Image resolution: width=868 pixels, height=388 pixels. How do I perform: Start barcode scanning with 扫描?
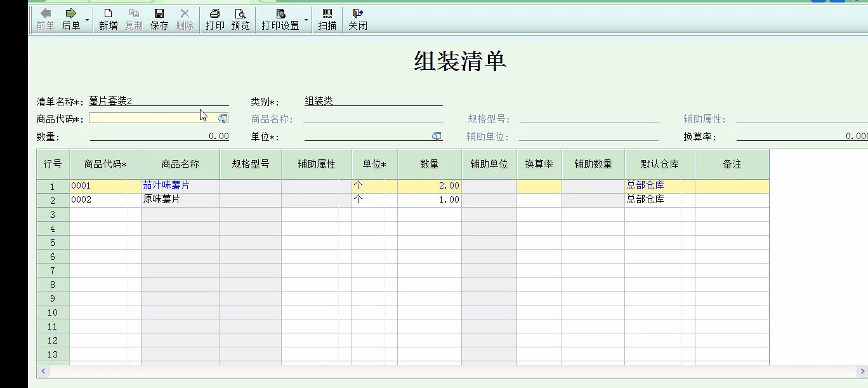pyautogui.click(x=327, y=20)
